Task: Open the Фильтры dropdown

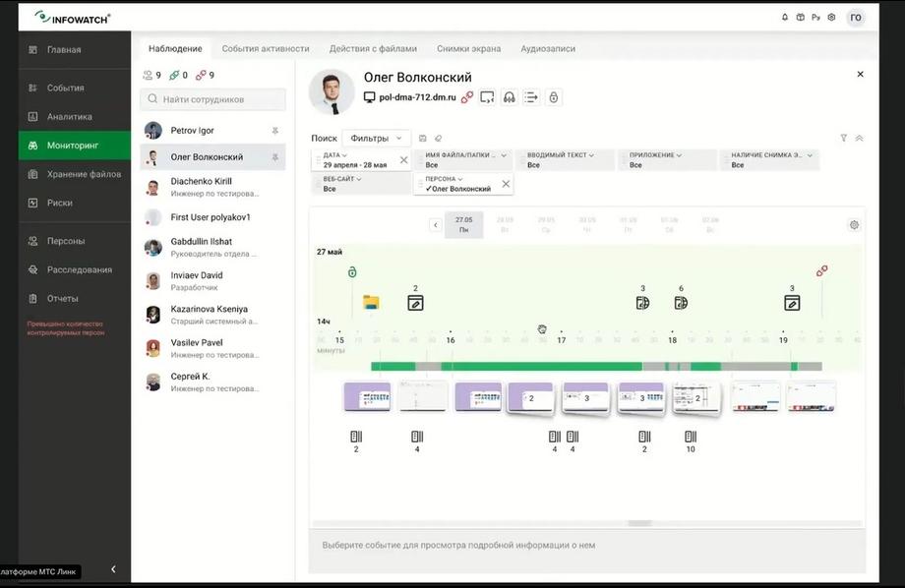Action: [377, 139]
